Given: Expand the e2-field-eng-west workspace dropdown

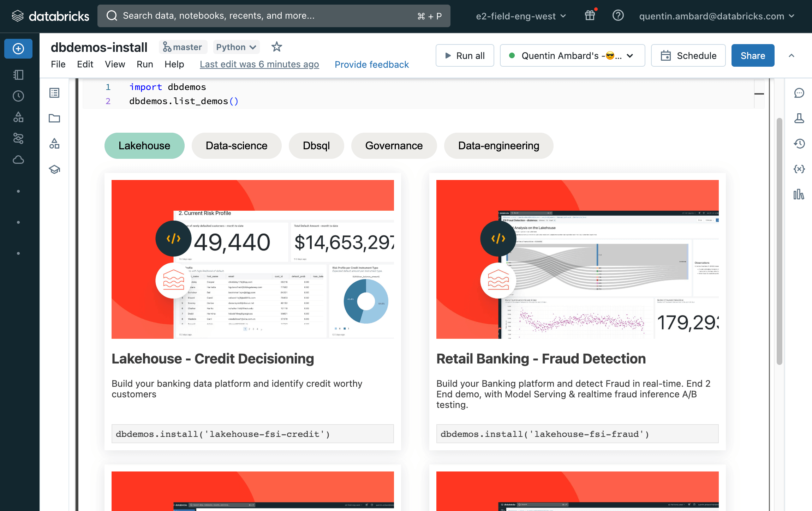Looking at the screenshot, I should (x=520, y=16).
